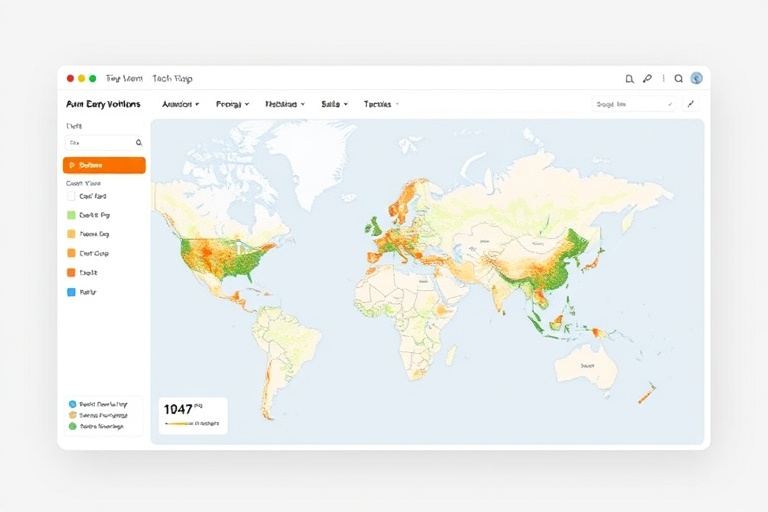Click the magnifier inside the sidebar search field
The image size is (768, 512).
coord(138,143)
